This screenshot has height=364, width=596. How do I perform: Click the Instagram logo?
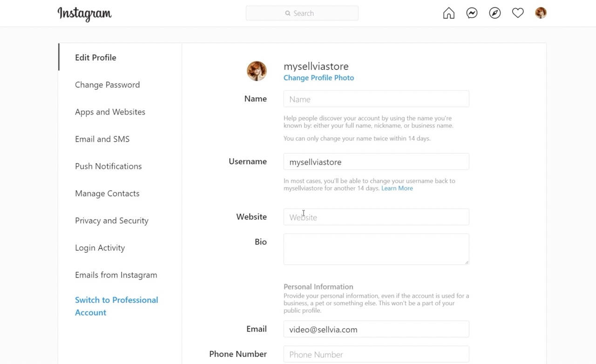85,14
